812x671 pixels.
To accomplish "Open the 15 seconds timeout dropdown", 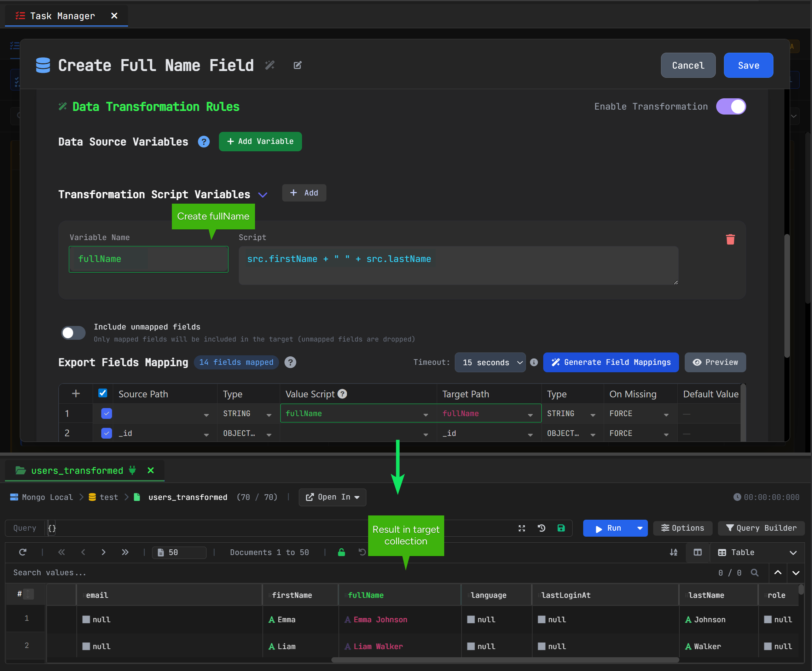I will 490,363.
